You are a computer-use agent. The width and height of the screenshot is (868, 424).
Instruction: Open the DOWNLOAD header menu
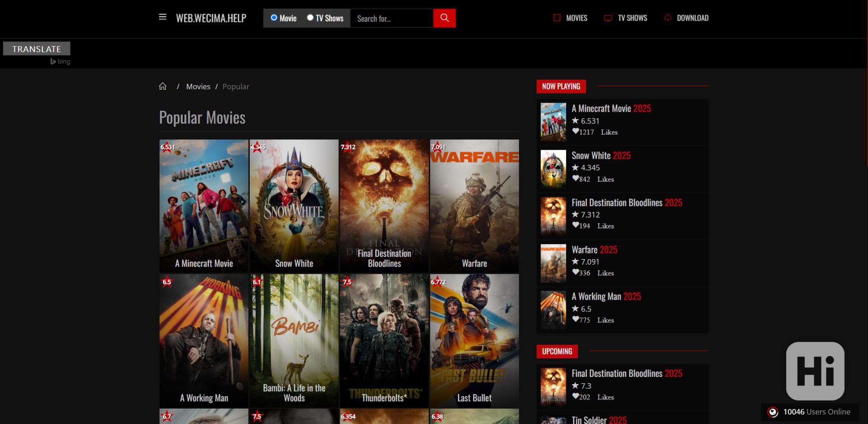692,18
